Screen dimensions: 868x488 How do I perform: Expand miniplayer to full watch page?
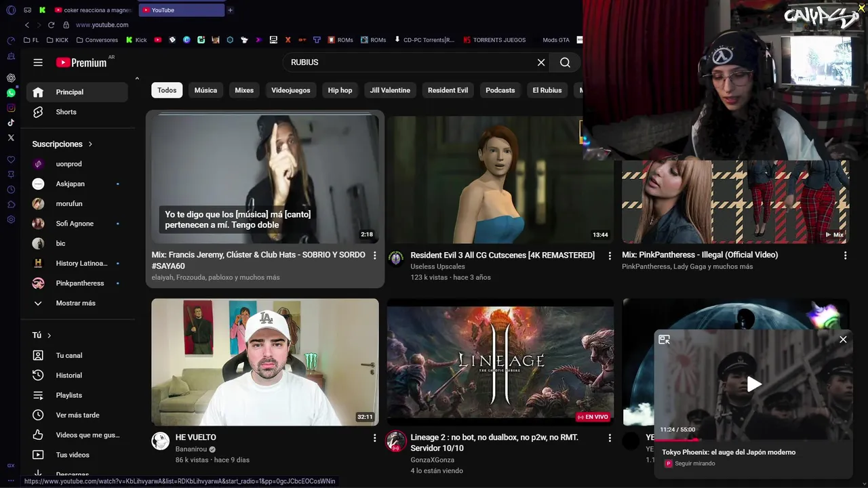pos(665,340)
